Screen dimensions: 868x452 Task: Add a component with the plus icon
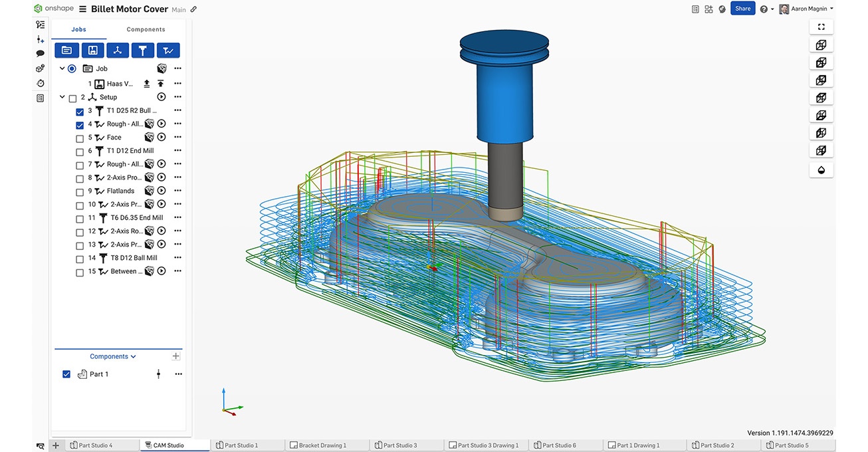176,356
